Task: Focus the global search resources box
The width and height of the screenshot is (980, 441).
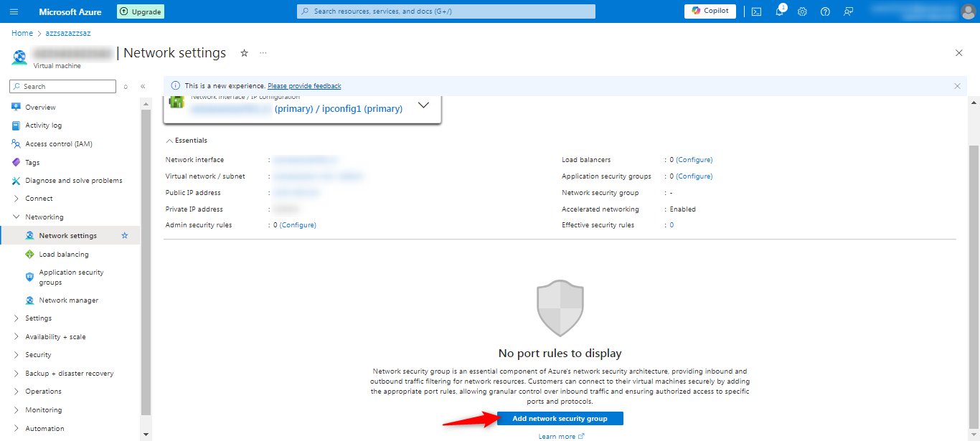Action: click(x=446, y=11)
